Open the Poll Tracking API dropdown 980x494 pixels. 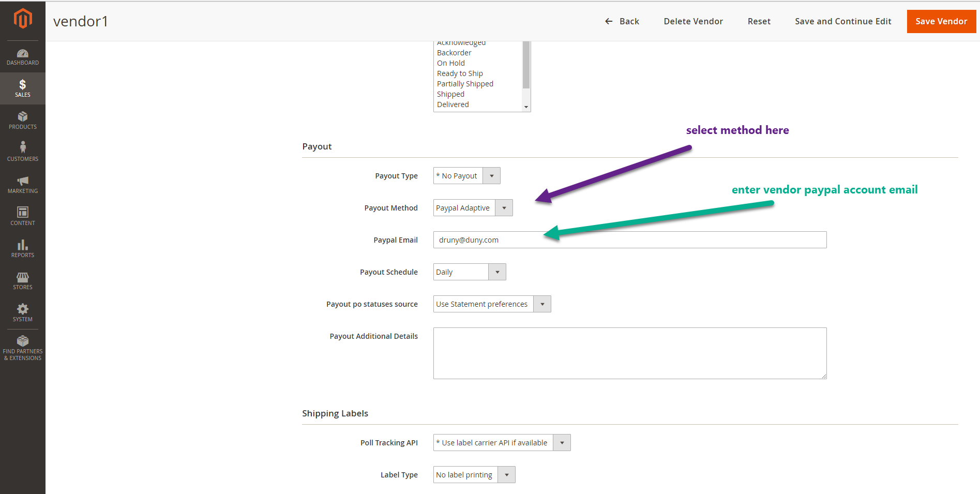(502, 443)
